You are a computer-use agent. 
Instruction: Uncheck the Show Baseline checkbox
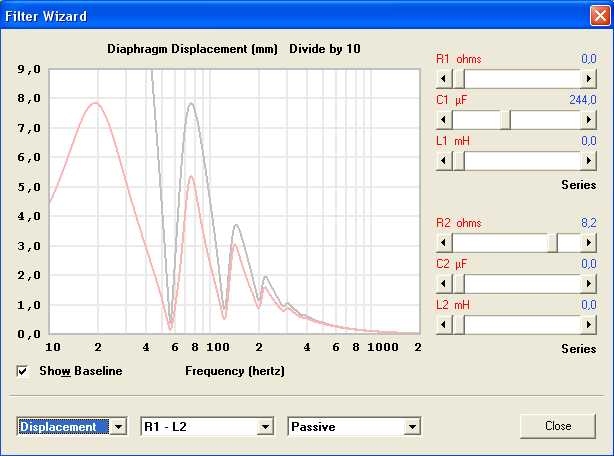(23, 371)
